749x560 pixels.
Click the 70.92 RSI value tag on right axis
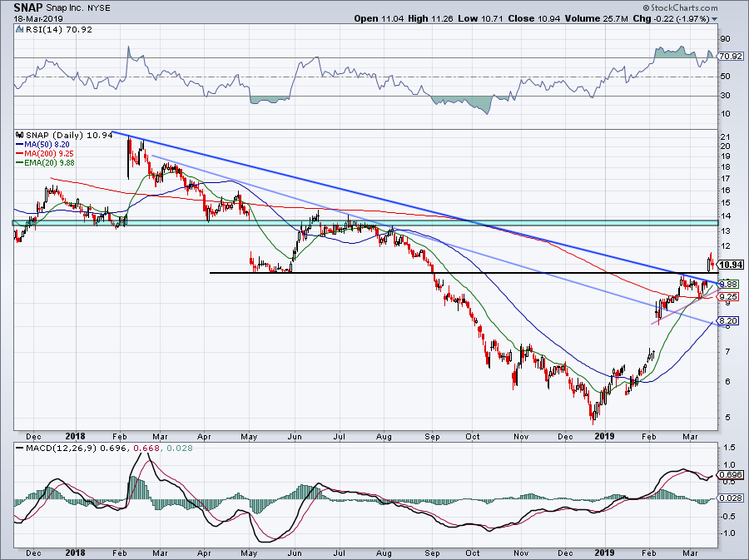click(x=729, y=57)
